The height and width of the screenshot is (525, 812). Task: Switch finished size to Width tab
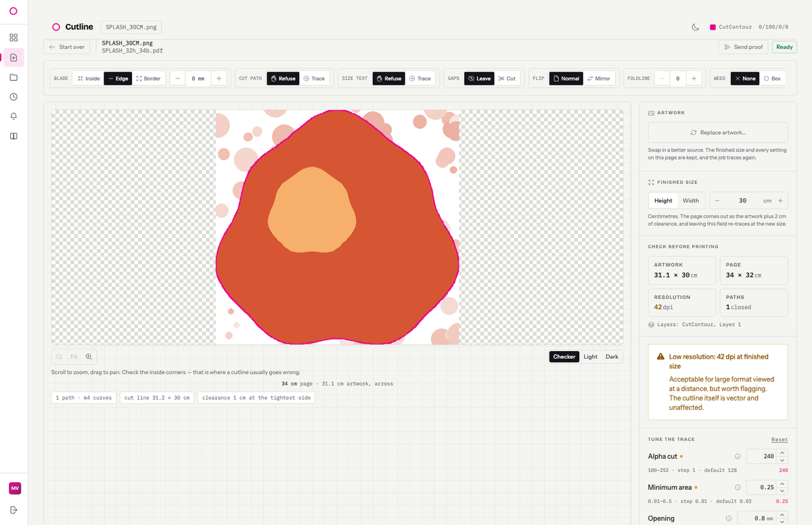click(x=691, y=201)
